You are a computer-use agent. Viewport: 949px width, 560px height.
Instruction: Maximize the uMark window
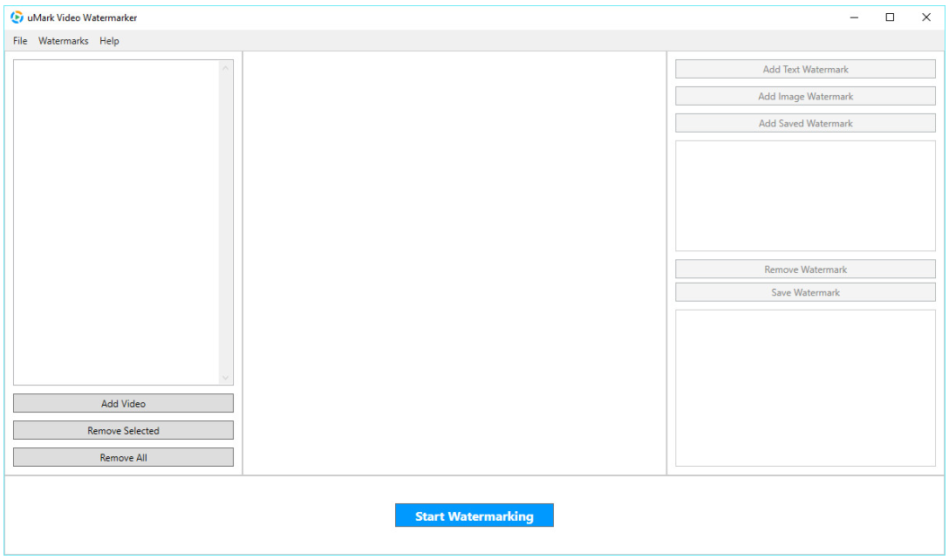[x=890, y=17]
